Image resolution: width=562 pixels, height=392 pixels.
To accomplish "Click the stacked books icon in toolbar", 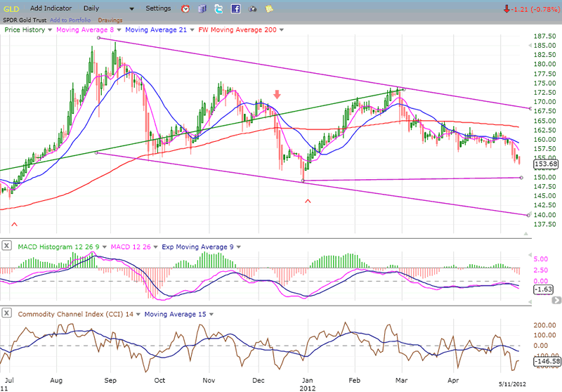I will (x=202, y=9).
